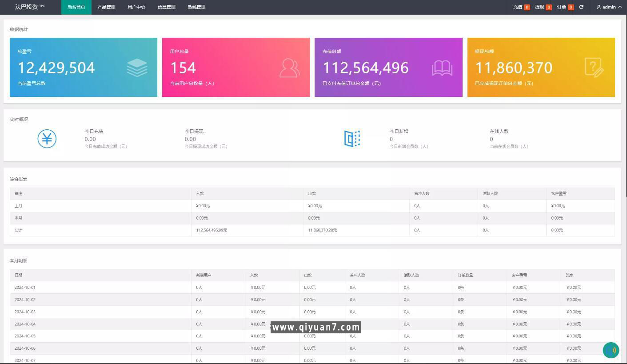Open the 系统管理 menu
The height and width of the screenshot is (364, 627).
(x=196, y=7)
